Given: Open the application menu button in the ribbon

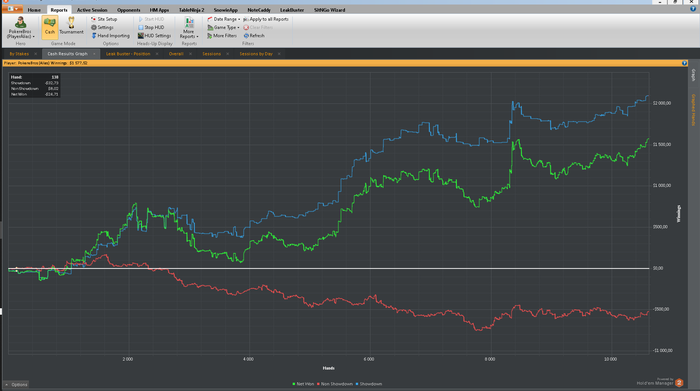Looking at the screenshot, I should (x=12, y=9).
